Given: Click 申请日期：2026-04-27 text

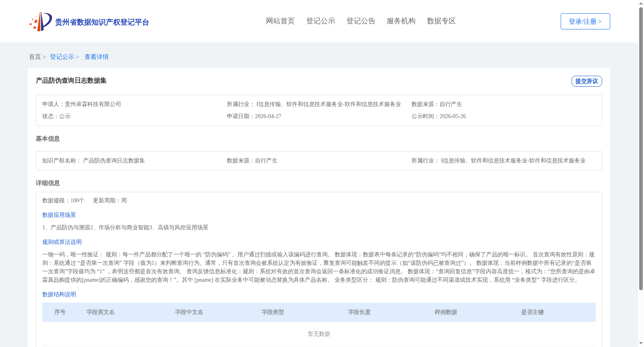Looking at the screenshot, I should (x=254, y=116).
